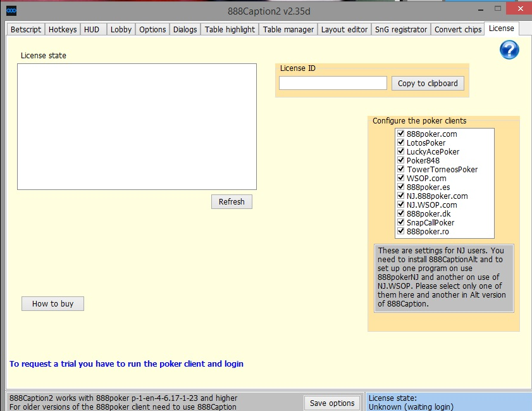Image resolution: width=532 pixels, height=411 pixels.
Task: Toggle the LotosPoker checkbox
Action: [400, 142]
